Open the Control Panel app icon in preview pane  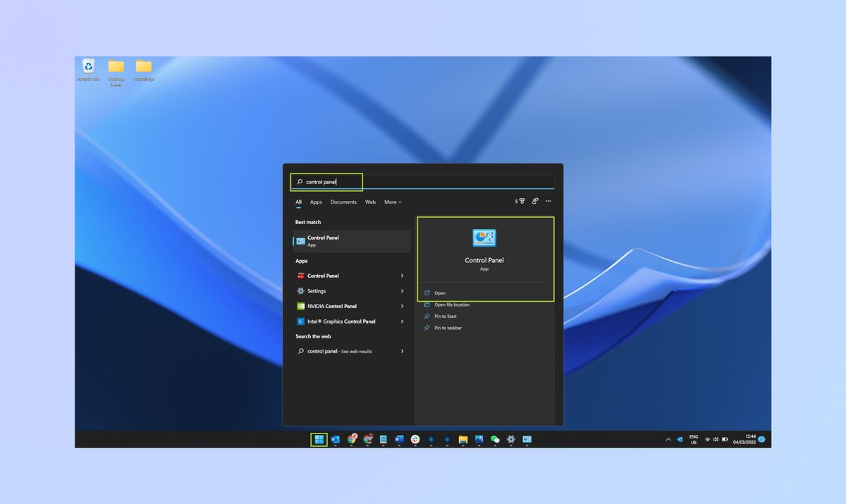(484, 238)
